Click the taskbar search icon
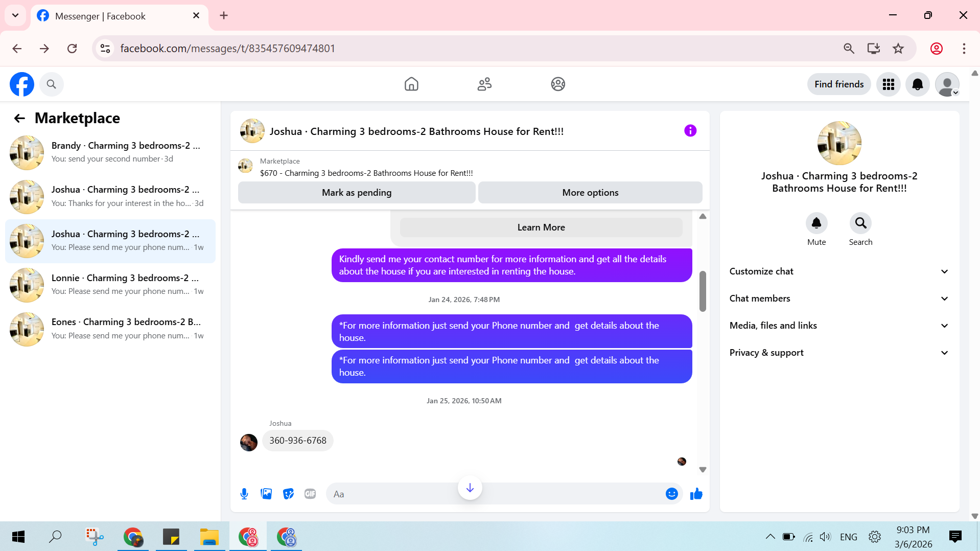The width and height of the screenshot is (980, 551). coord(56,537)
